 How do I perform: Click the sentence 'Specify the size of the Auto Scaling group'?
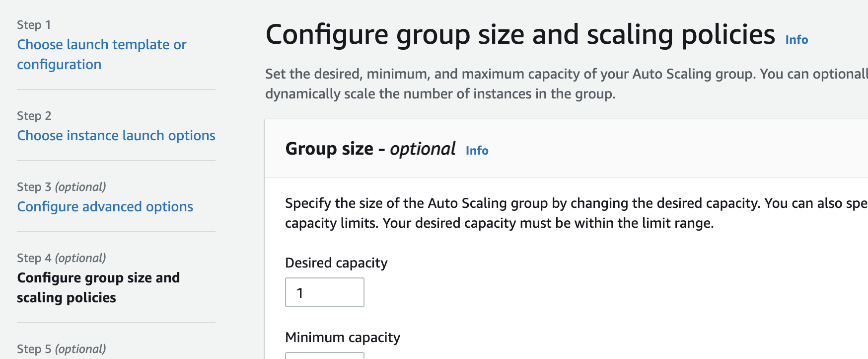(522, 203)
